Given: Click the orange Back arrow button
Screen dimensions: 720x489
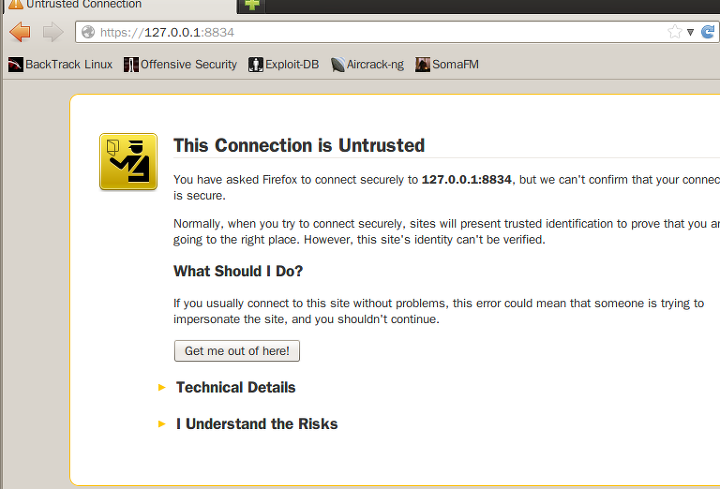Looking at the screenshot, I should point(20,32).
